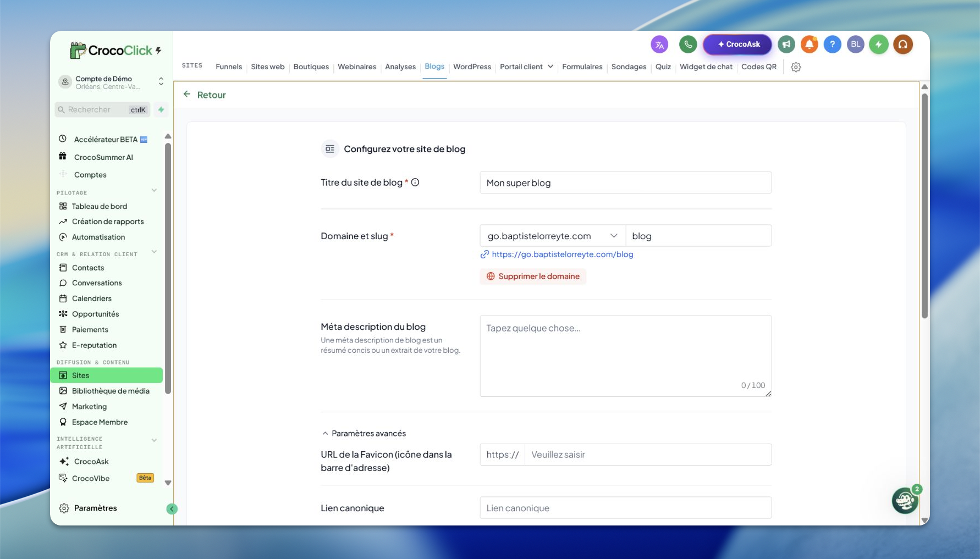Click the info icon next to blog title
This screenshot has height=559, width=980.
pos(415,182)
